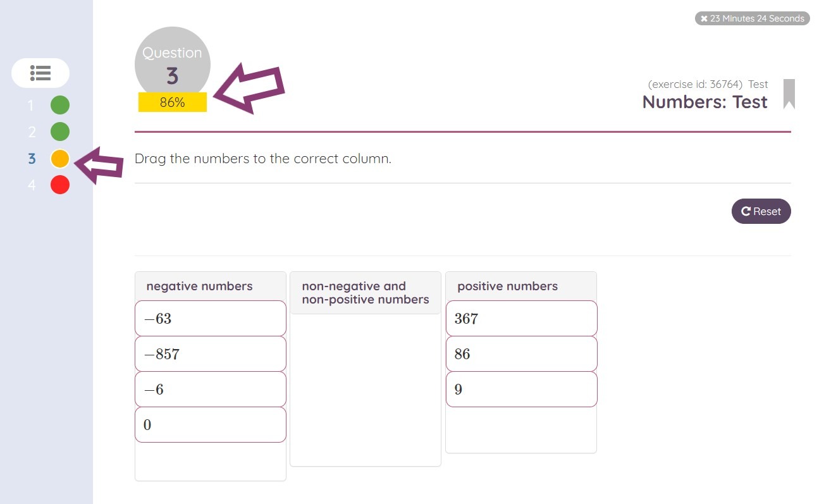The image size is (824, 504).
Task: Click the 9 card in positive numbers
Action: (x=520, y=389)
